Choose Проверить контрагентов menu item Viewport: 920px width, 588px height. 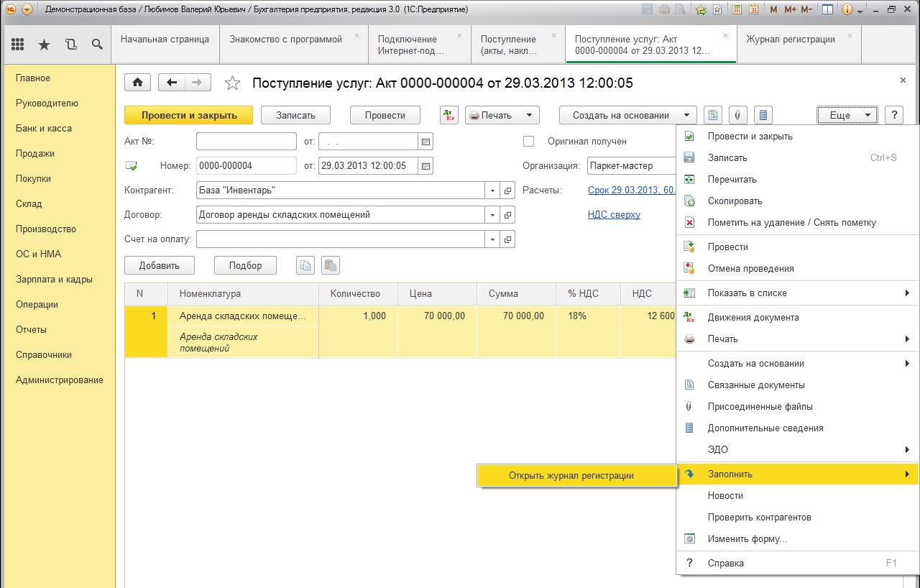click(x=797, y=517)
